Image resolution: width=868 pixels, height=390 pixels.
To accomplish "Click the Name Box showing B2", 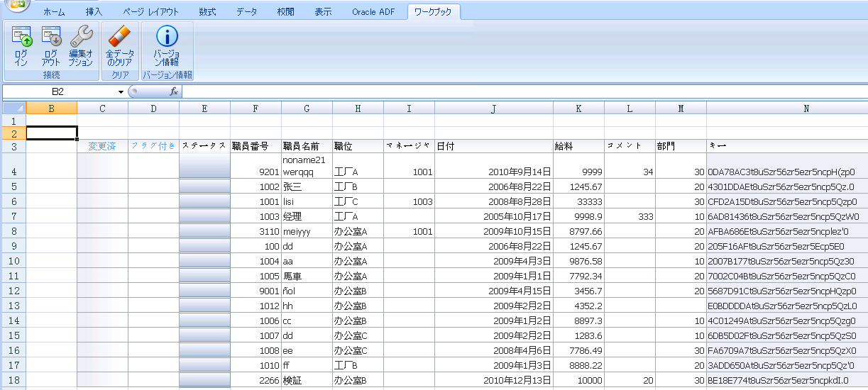I will [60, 92].
